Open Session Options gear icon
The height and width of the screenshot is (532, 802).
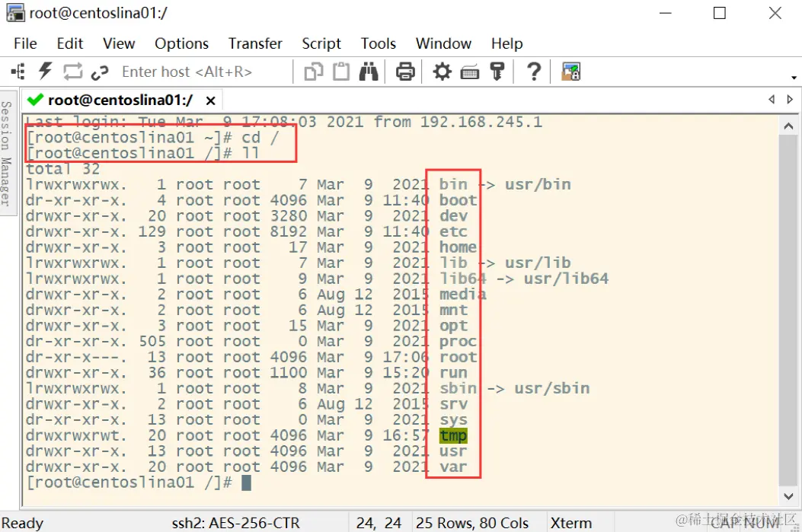coord(443,72)
